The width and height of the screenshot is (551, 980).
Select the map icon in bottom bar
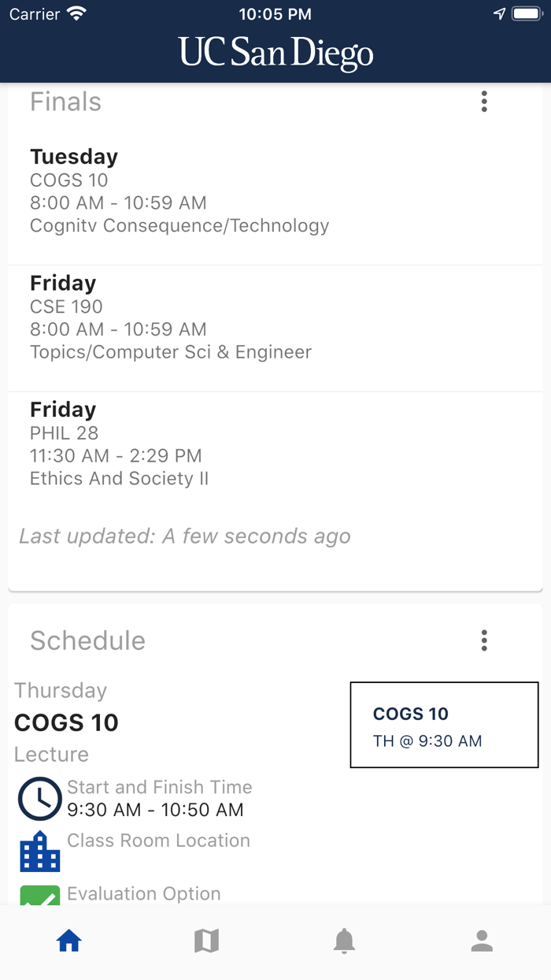point(206,940)
